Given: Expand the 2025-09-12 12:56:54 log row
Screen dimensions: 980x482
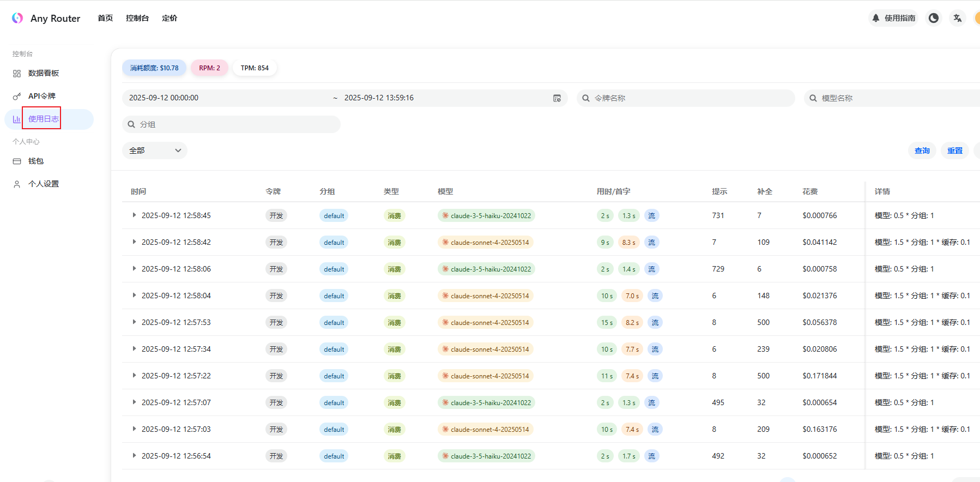Looking at the screenshot, I should pyautogui.click(x=134, y=456).
